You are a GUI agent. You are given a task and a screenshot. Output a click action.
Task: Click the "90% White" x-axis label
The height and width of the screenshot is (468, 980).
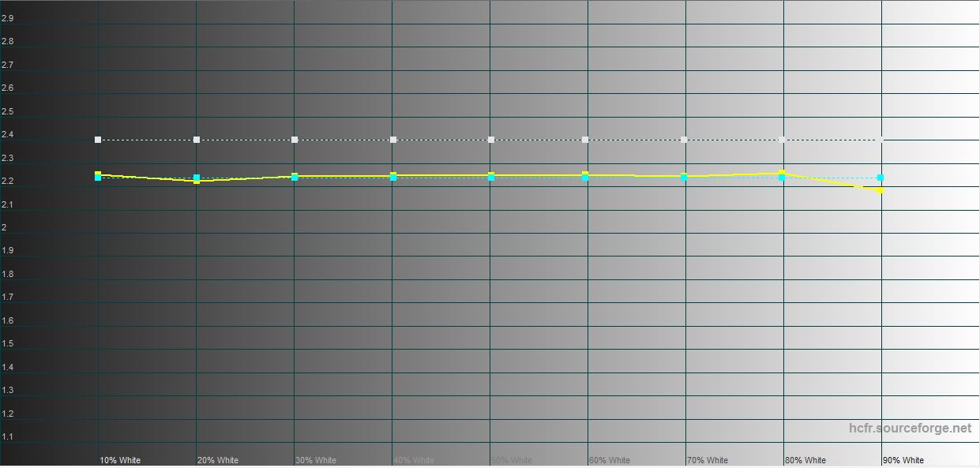(x=903, y=460)
